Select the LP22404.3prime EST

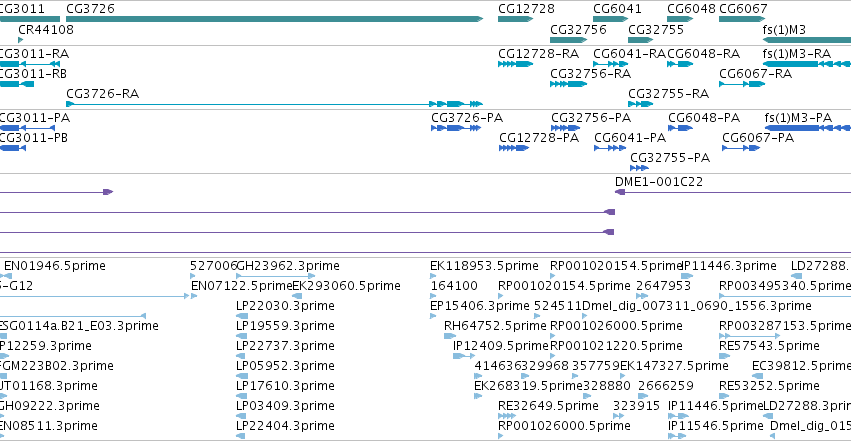coord(240,437)
